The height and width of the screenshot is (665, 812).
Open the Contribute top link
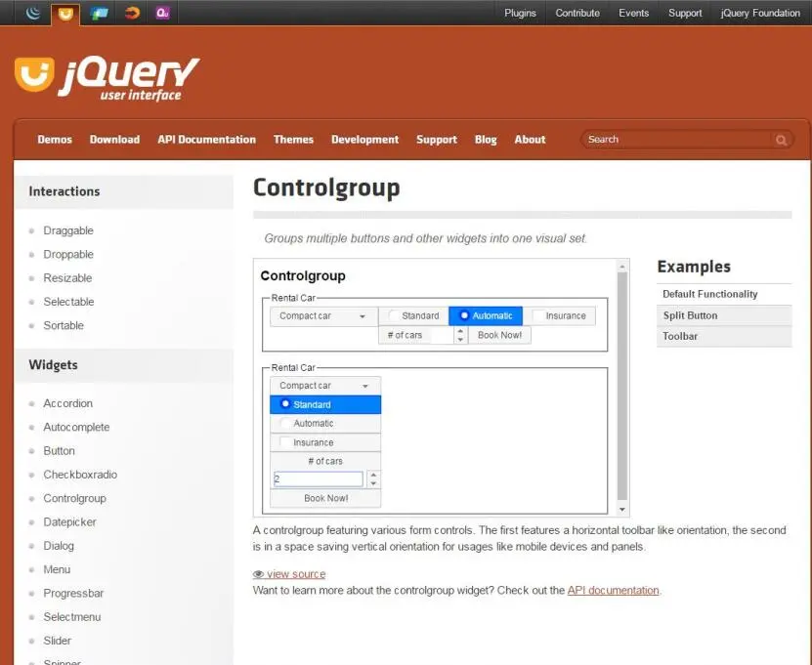[577, 13]
